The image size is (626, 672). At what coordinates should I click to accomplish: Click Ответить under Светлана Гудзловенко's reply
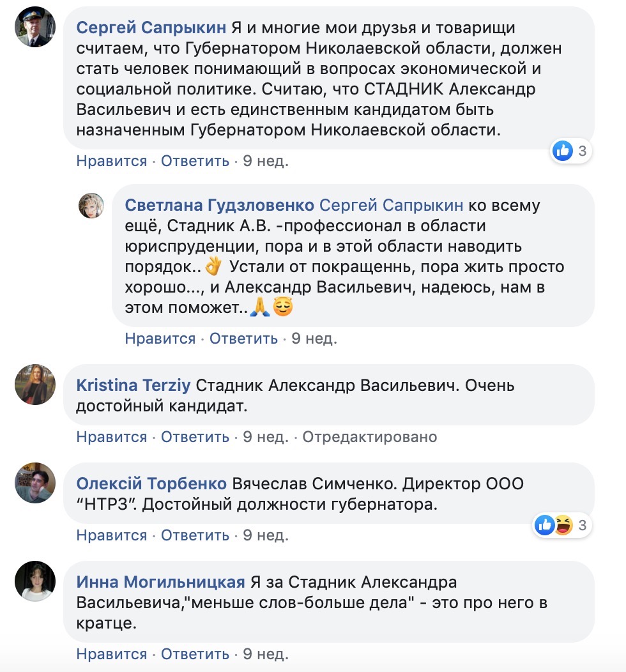(243, 339)
